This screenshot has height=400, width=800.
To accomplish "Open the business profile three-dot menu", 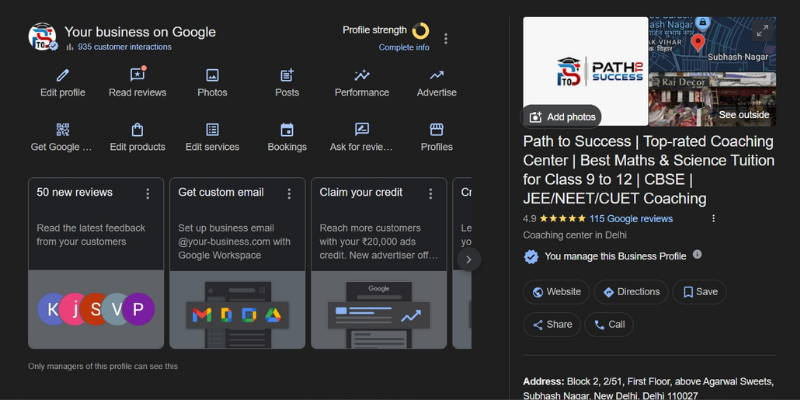I will click(446, 39).
